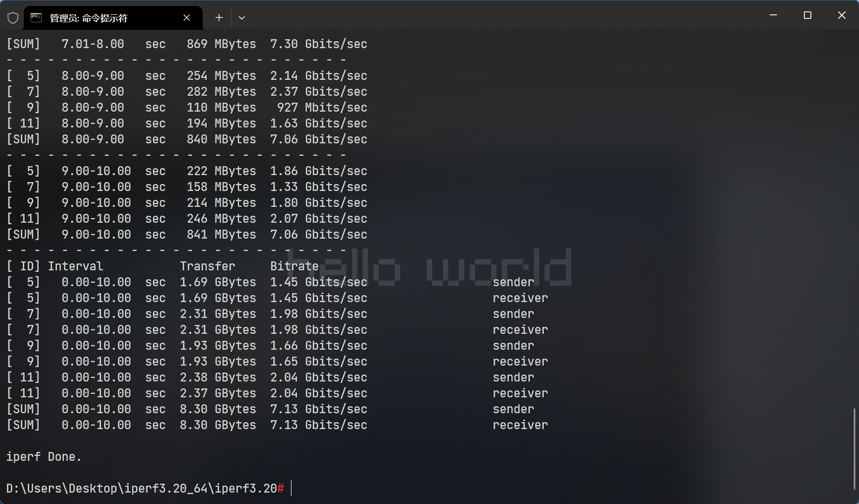Close the terminal window

click(x=842, y=15)
